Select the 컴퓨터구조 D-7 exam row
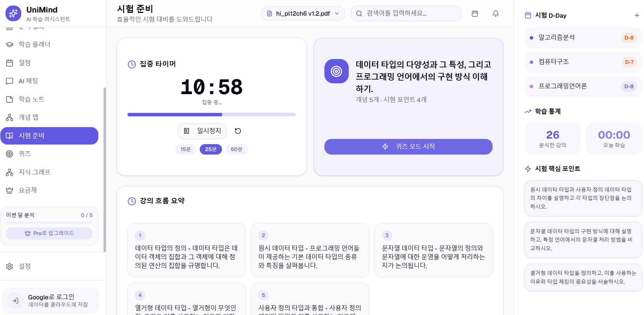The image size is (644, 315). pos(583,62)
